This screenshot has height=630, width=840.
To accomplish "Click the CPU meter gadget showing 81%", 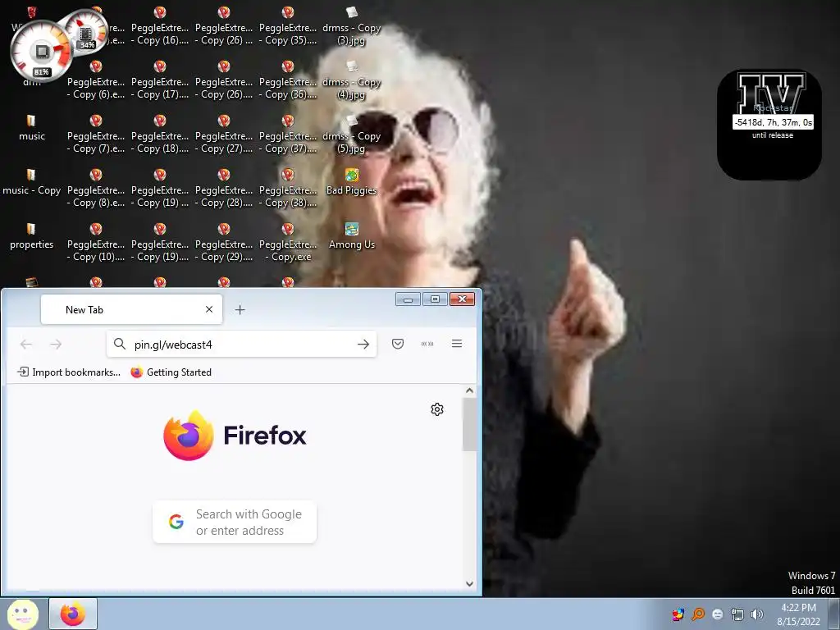I will click(x=42, y=52).
